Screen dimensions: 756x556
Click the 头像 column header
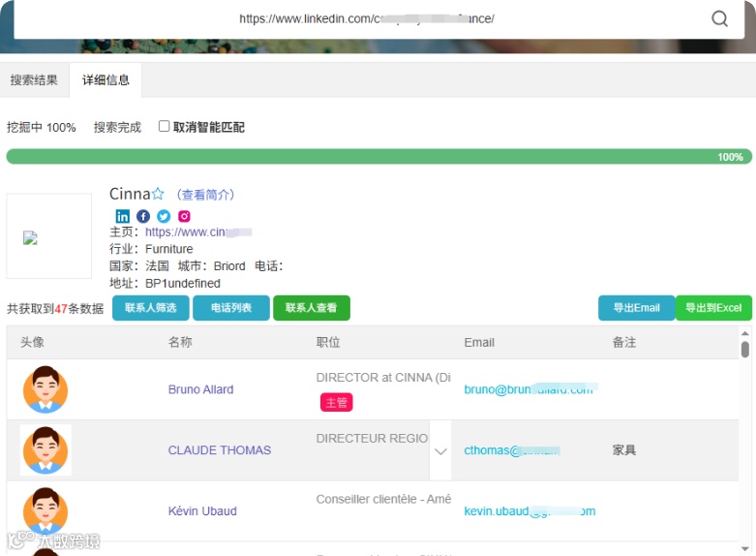(x=32, y=342)
